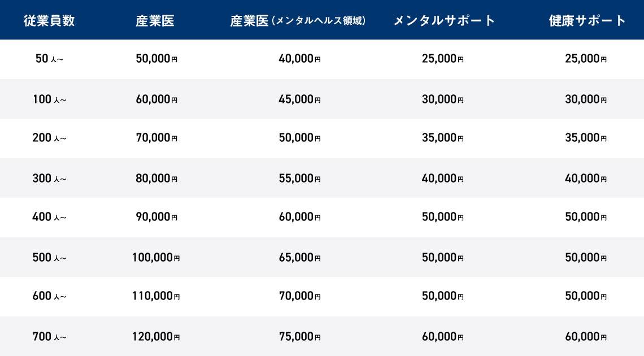The width and height of the screenshot is (644, 356).
Task: Click the 45,000円 price cell
Action: pyautogui.click(x=299, y=99)
